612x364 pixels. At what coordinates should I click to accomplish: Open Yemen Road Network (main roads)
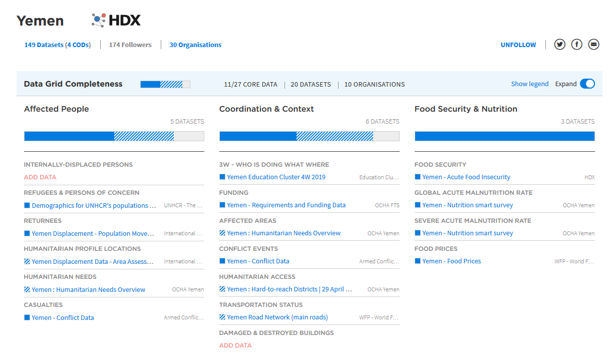tap(277, 317)
